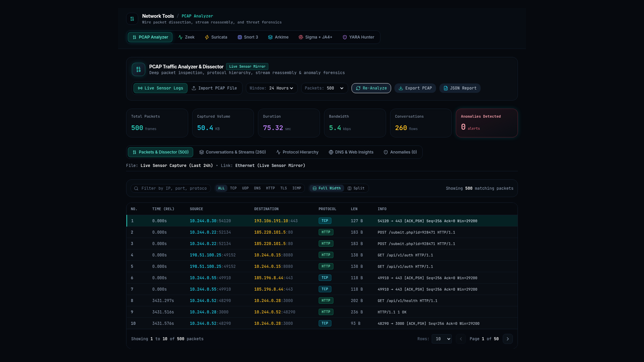Viewport: 644px width, 362px height.
Task: Click source 198.51.100.25:49152 in row 4
Action: 213,255
